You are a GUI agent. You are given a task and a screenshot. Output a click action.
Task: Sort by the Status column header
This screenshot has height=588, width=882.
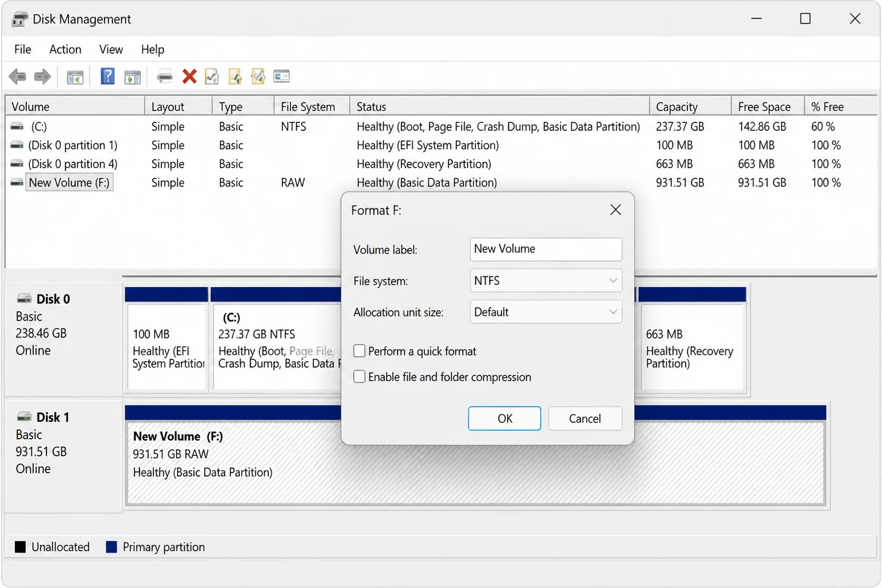500,107
